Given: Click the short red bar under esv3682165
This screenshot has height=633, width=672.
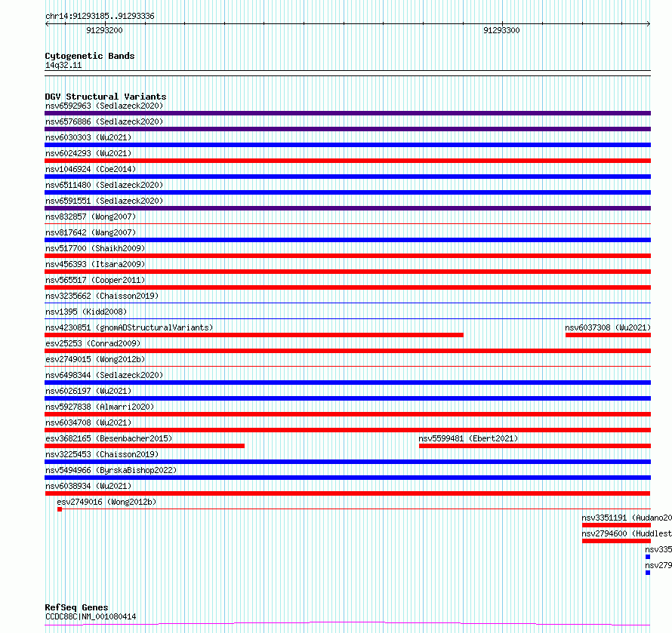Looking at the screenshot, I should click(144, 446).
